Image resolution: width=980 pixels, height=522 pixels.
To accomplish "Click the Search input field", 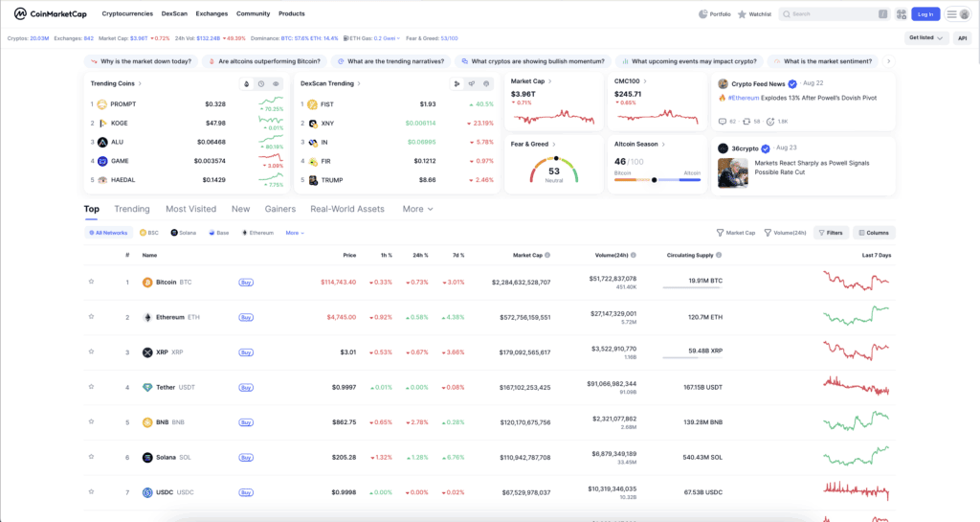I will (835, 13).
